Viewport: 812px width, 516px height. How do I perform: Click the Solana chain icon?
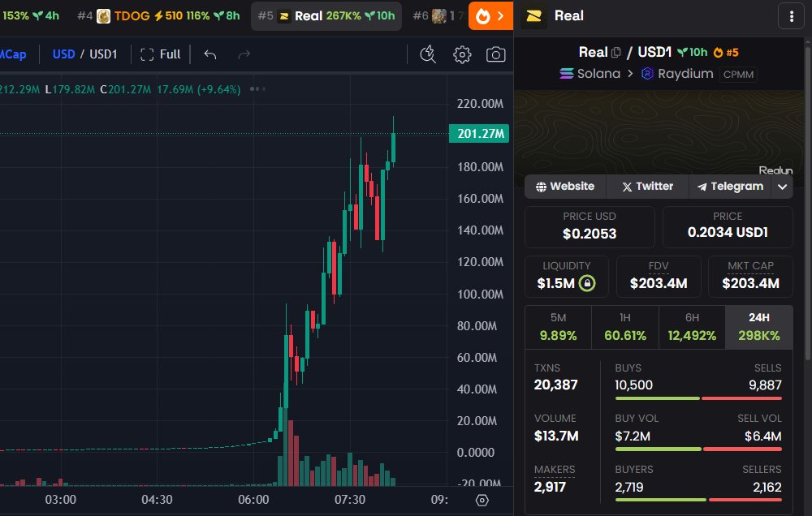pos(567,74)
